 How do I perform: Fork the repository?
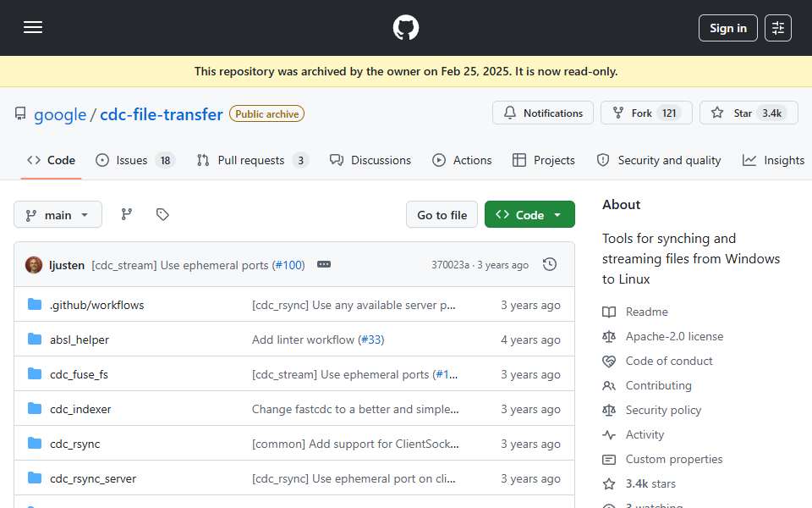click(x=646, y=113)
